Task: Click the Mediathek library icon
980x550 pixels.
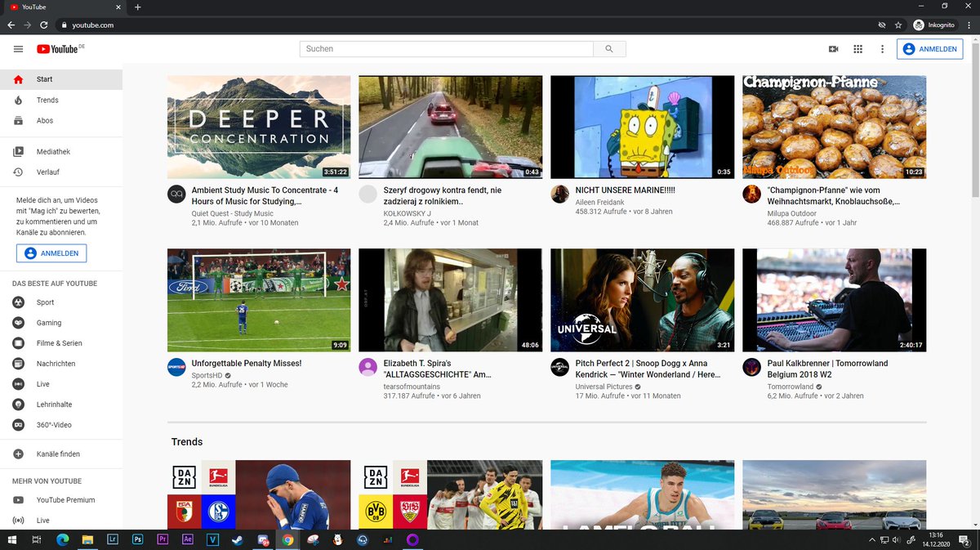Action: tap(18, 151)
